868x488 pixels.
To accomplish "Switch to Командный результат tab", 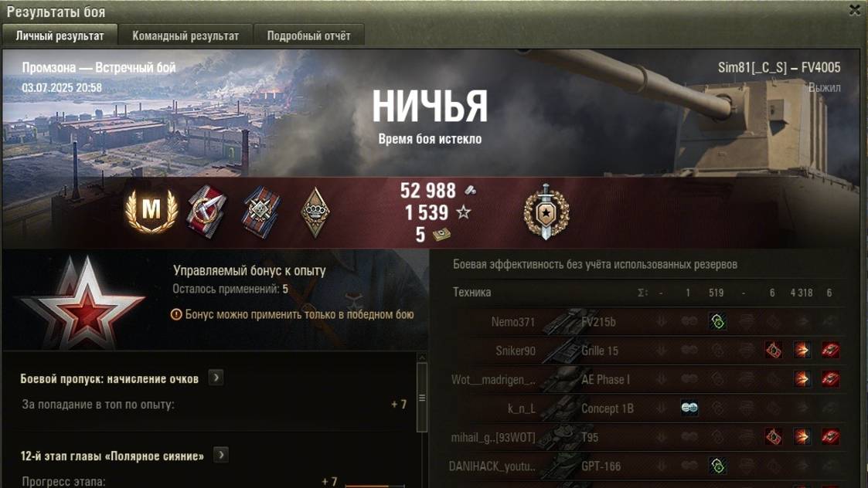I will [186, 36].
